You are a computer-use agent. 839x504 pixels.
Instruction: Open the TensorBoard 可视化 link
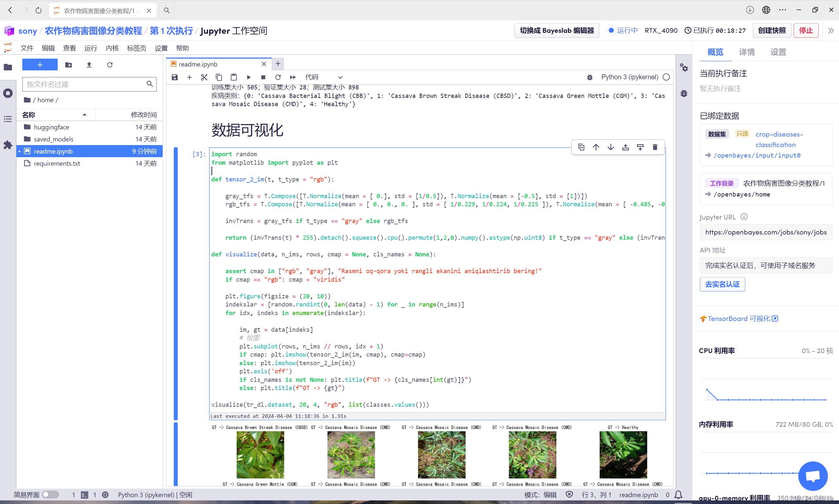[x=738, y=319]
